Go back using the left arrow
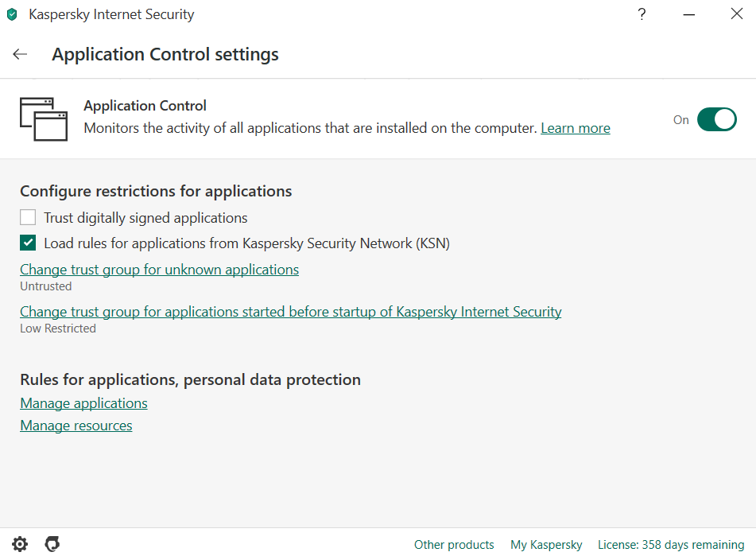The image size is (756, 556). (20, 54)
